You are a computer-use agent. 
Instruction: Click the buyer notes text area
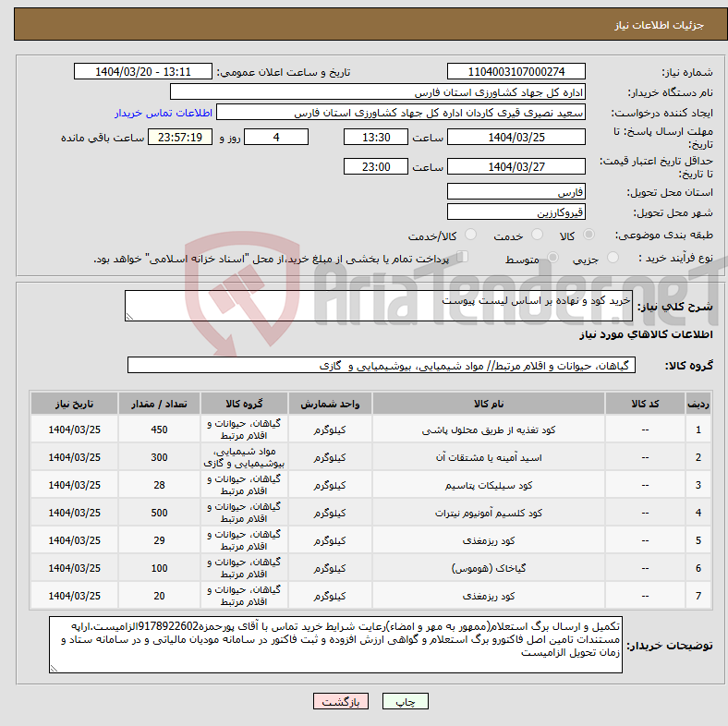point(335,645)
